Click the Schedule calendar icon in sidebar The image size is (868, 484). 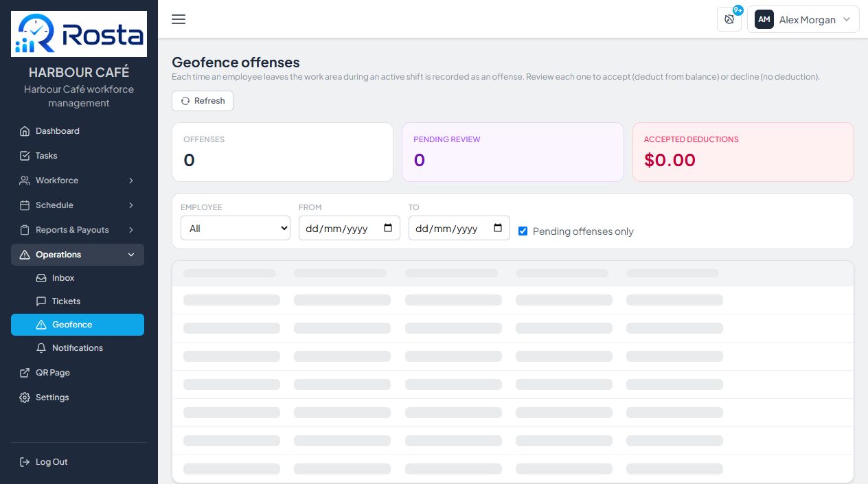pyautogui.click(x=25, y=205)
